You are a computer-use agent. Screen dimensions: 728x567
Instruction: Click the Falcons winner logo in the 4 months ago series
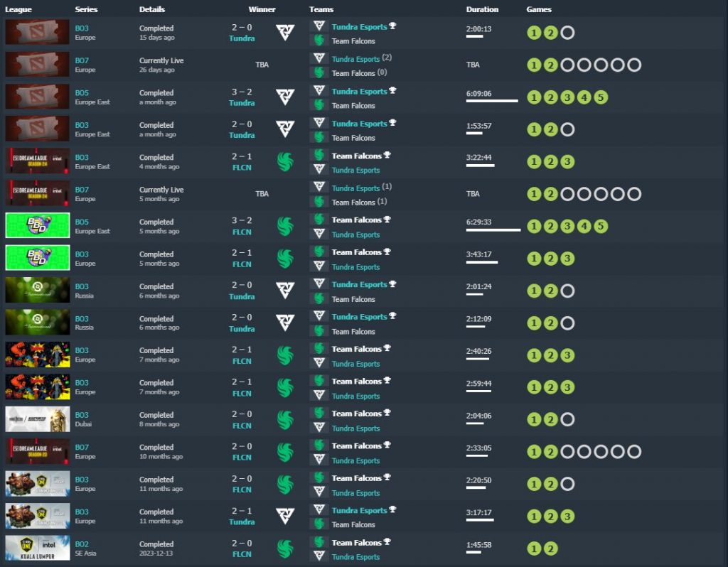[285, 162]
